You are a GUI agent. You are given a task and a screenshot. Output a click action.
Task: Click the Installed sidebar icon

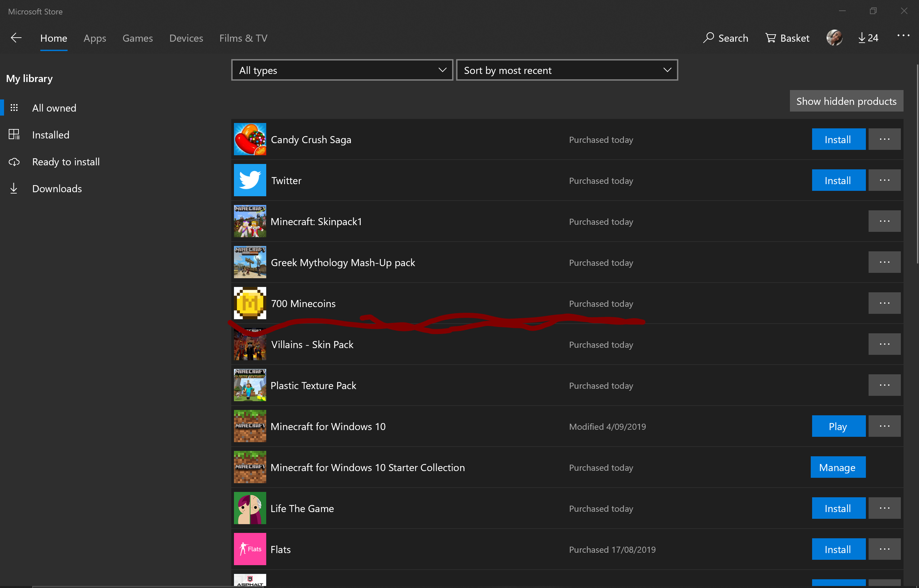tap(14, 134)
